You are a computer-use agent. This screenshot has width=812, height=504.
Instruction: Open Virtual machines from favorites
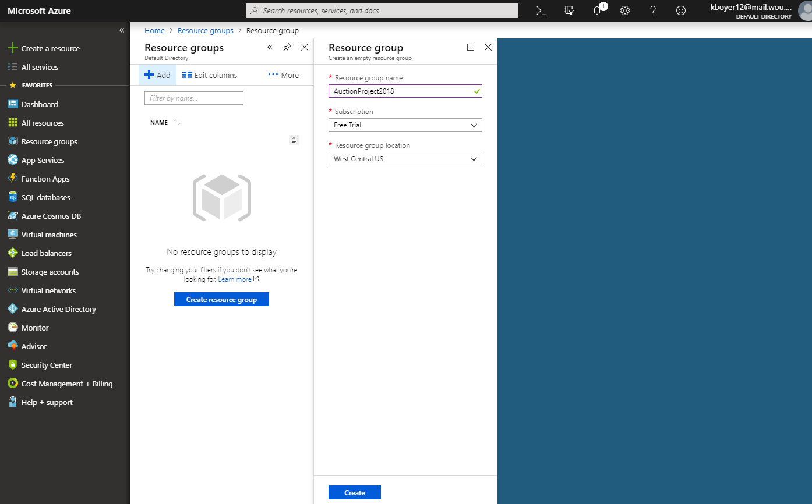pos(49,235)
